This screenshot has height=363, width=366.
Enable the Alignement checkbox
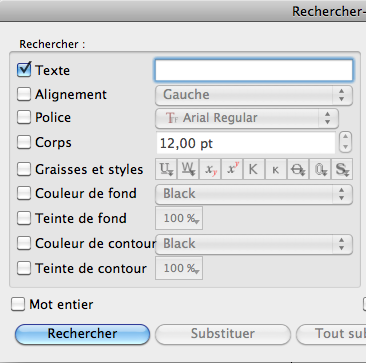point(24,94)
